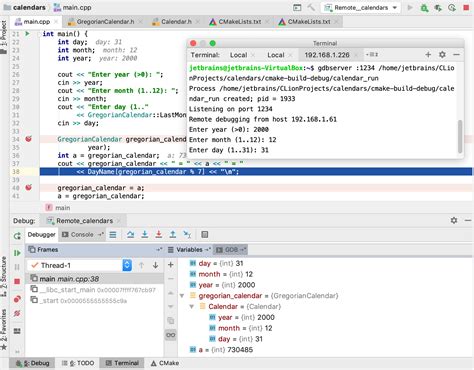Stop debugging with red square in Debug sidebar
Viewport: 474px width, 370px height.
pyautogui.click(x=17, y=282)
